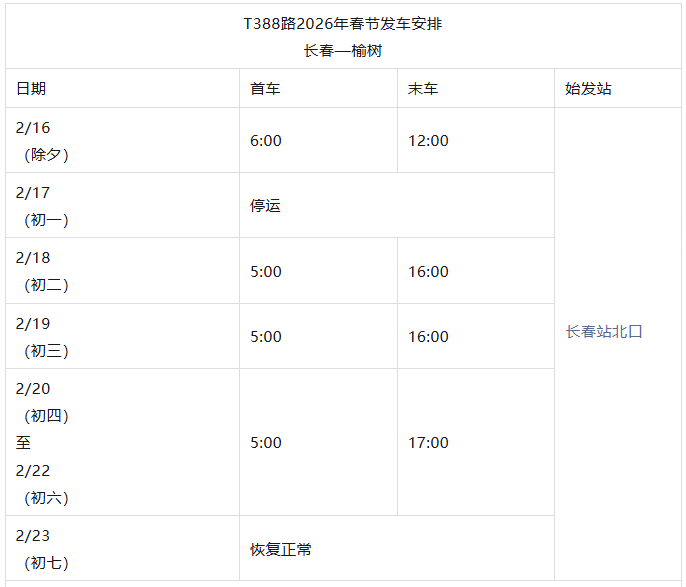The height and width of the screenshot is (587, 686).
Task: Select the 2/23 (初七) date cell
Action: pyautogui.click(x=42, y=549)
